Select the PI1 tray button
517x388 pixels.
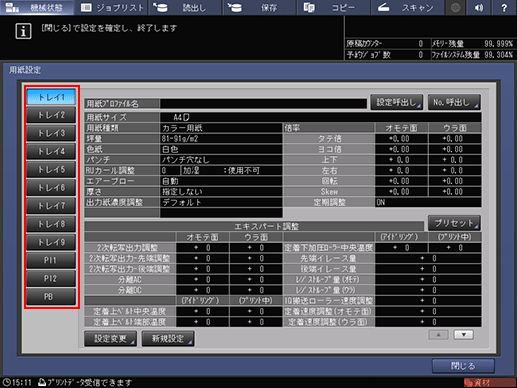[x=51, y=260]
